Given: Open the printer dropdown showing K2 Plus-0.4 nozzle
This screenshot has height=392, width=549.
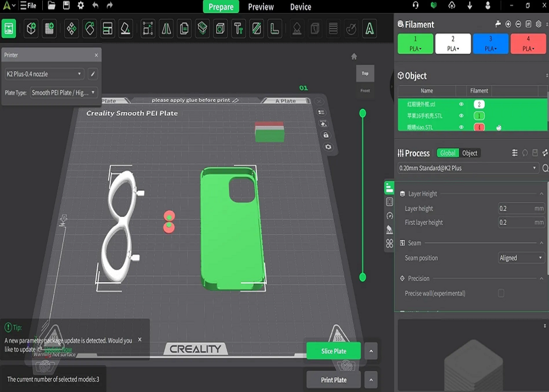Looking at the screenshot, I should [x=44, y=74].
